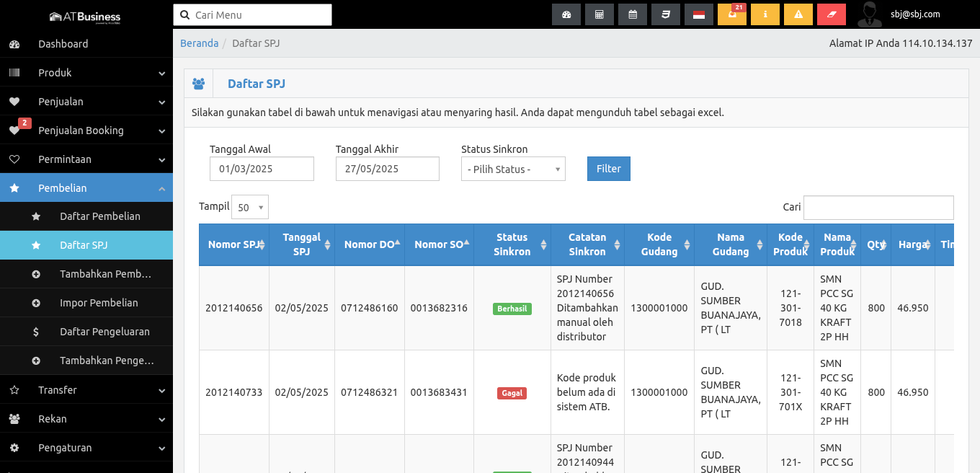This screenshot has width=980, height=473.
Task: Click the people icon beside Rekan
Action: tap(14, 419)
